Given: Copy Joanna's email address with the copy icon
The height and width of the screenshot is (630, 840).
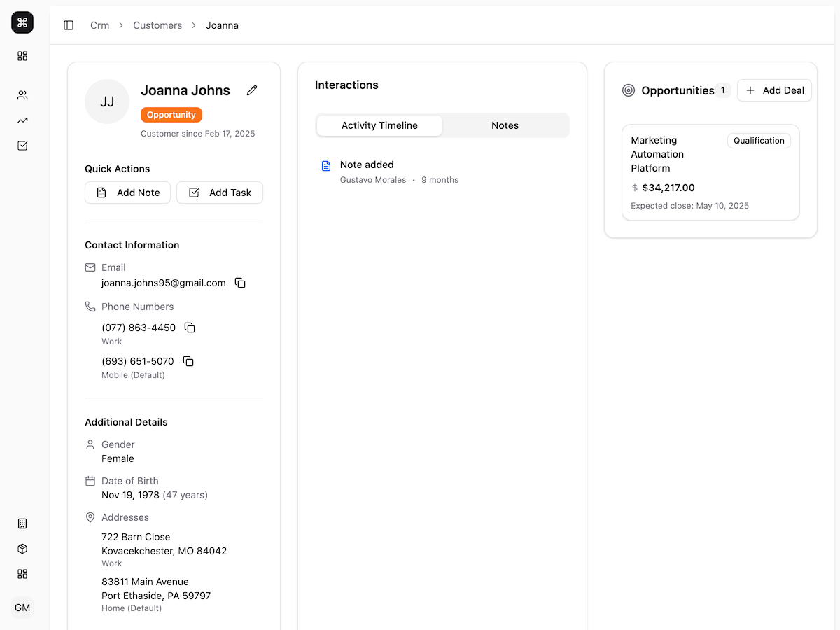Looking at the screenshot, I should (x=240, y=283).
